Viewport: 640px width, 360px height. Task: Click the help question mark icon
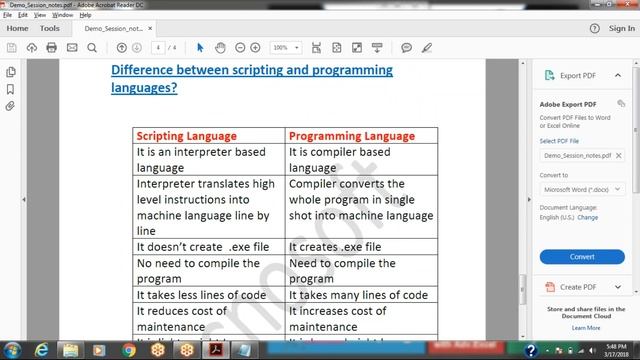click(595, 28)
